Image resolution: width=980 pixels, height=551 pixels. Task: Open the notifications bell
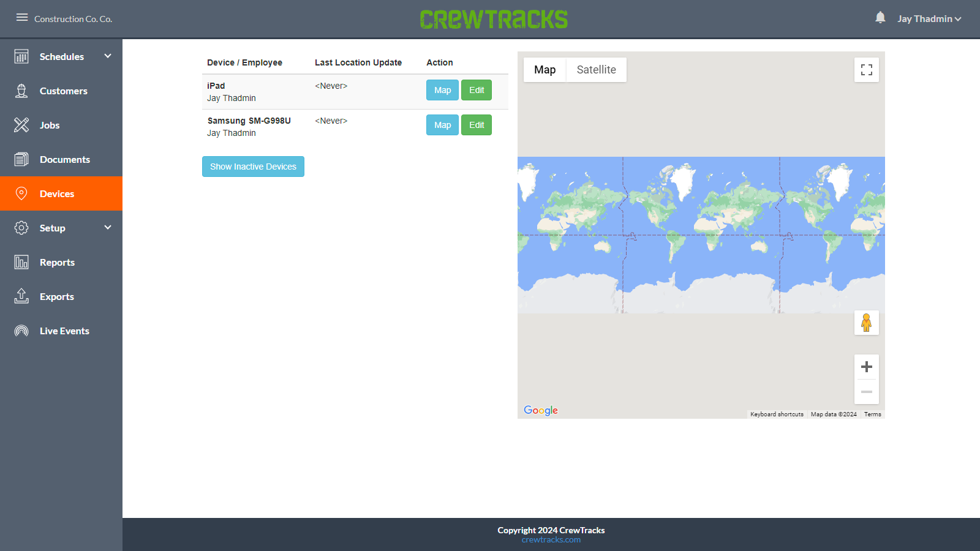pos(880,18)
